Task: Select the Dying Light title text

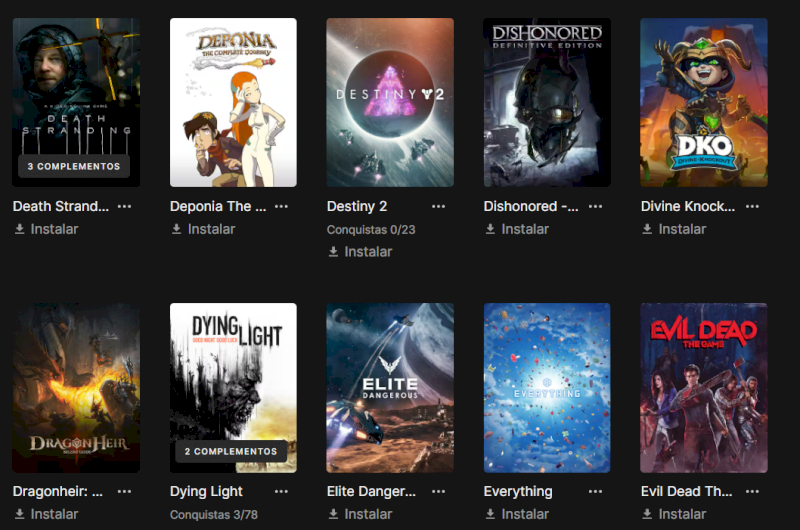Action: 206,491
